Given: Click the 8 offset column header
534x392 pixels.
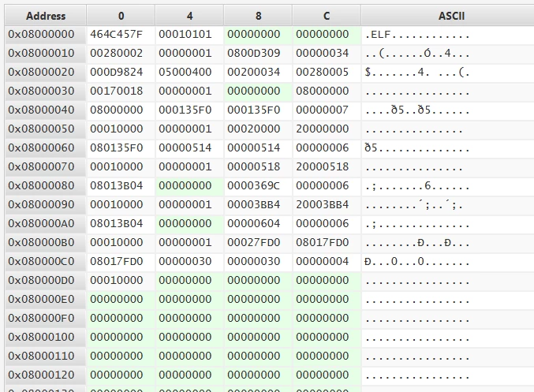Looking at the screenshot, I should pos(258,16).
